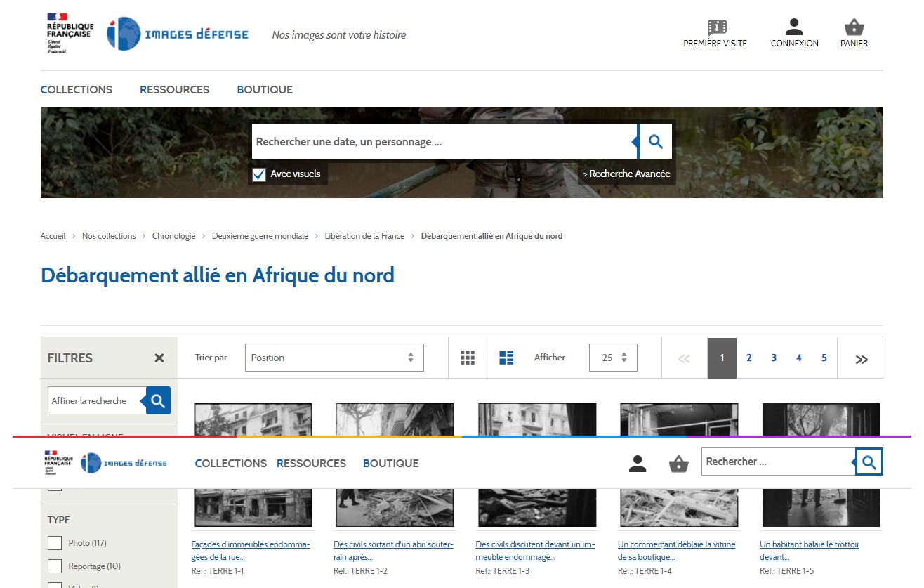Go to Nos collections breadcrumb
The height and width of the screenshot is (588, 924).
109,236
